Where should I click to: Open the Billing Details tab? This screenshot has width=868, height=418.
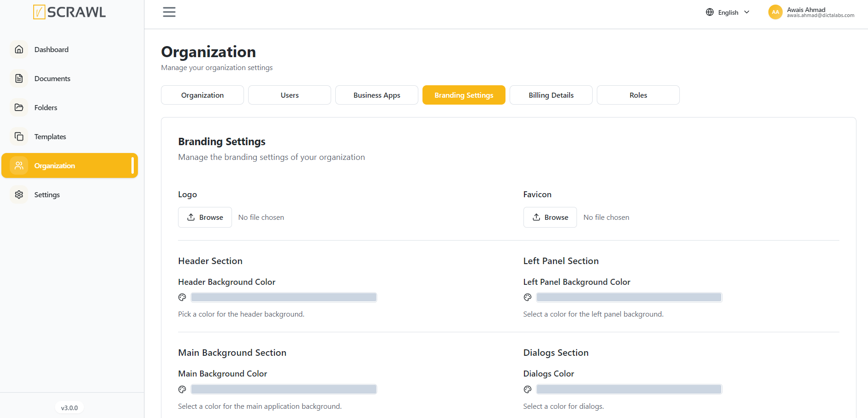[551, 95]
